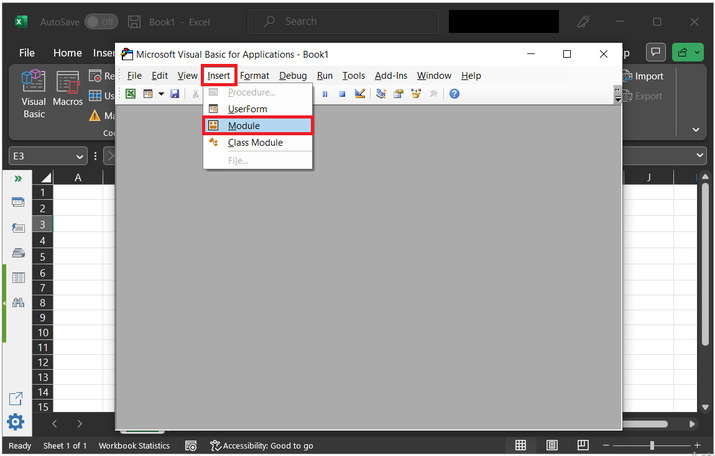
Task: Click the Excel Save icon in title bar
Action: tap(134, 21)
